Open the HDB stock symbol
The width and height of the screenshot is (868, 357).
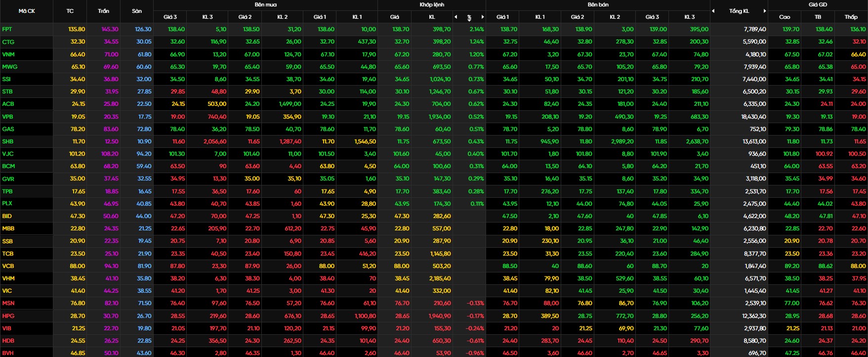coord(8,341)
